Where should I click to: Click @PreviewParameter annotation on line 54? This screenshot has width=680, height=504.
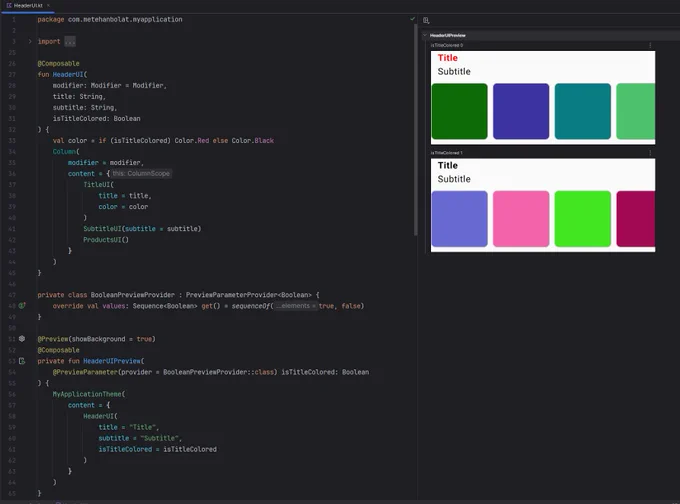point(85,372)
